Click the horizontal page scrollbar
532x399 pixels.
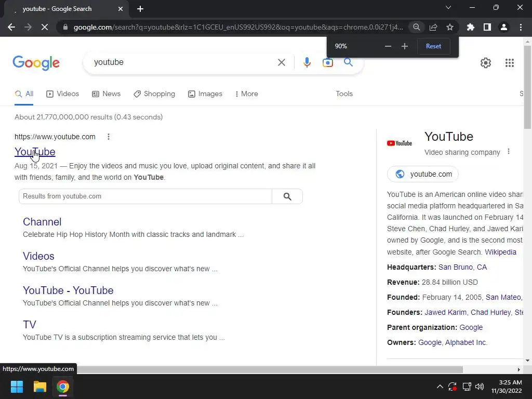click(270, 369)
